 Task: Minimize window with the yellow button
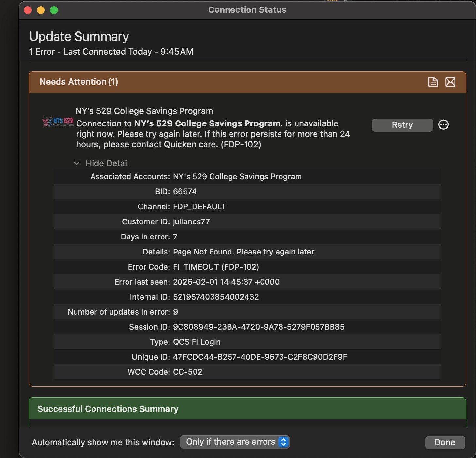click(41, 10)
